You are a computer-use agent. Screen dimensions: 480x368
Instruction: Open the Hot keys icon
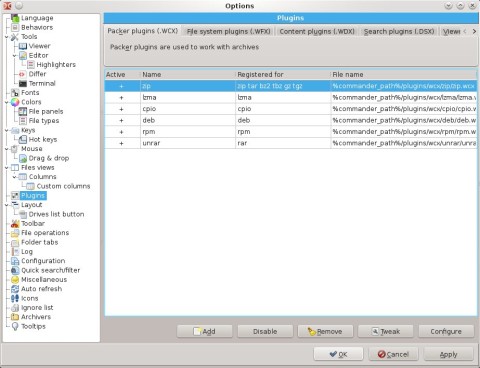(23, 139)
